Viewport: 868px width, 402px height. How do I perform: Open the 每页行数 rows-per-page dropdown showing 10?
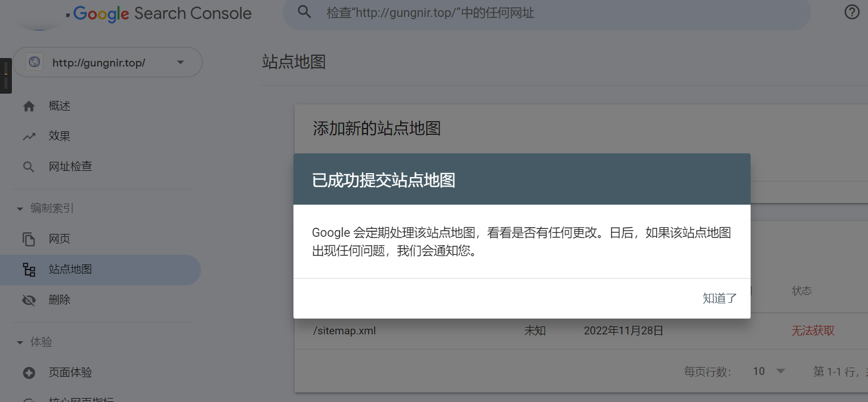click(769, 371)
